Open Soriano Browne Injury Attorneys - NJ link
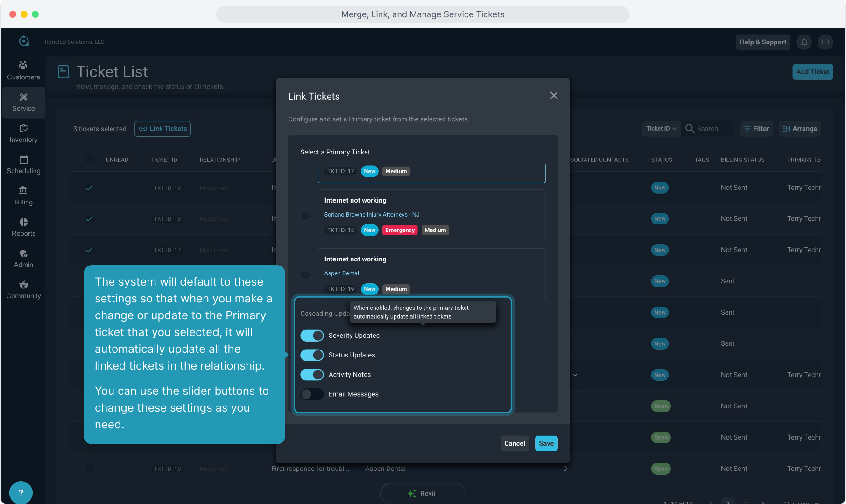 pyautogui.click(x=372, y=215)
